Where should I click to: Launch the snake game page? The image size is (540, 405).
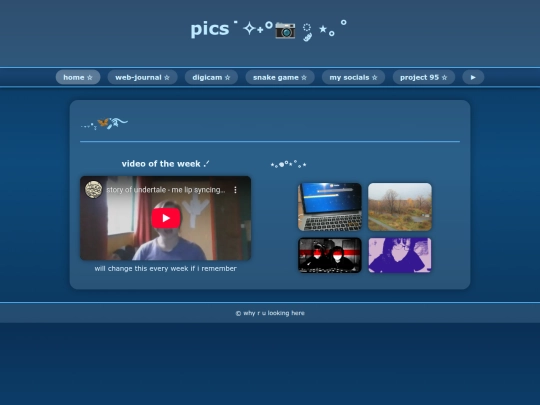coord(280,77)
